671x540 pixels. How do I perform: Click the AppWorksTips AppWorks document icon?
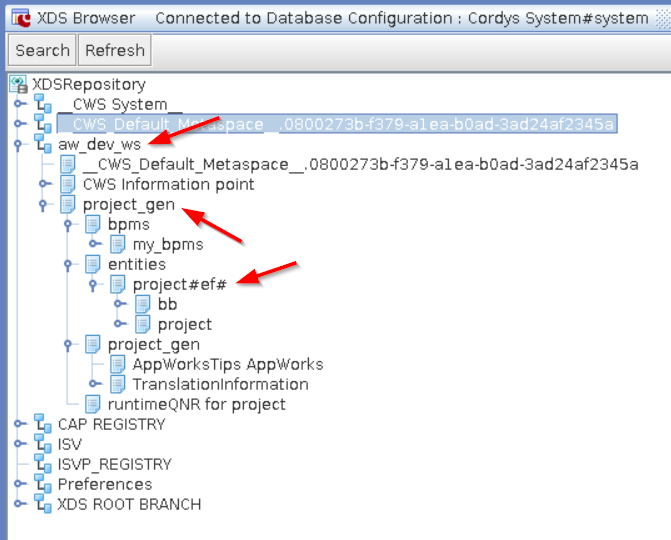118,365
